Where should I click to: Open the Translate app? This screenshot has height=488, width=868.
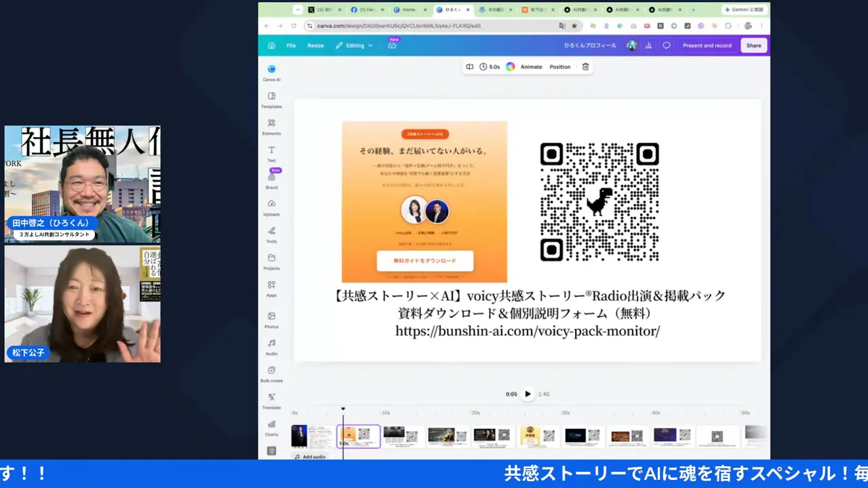[x=271, y=401]
